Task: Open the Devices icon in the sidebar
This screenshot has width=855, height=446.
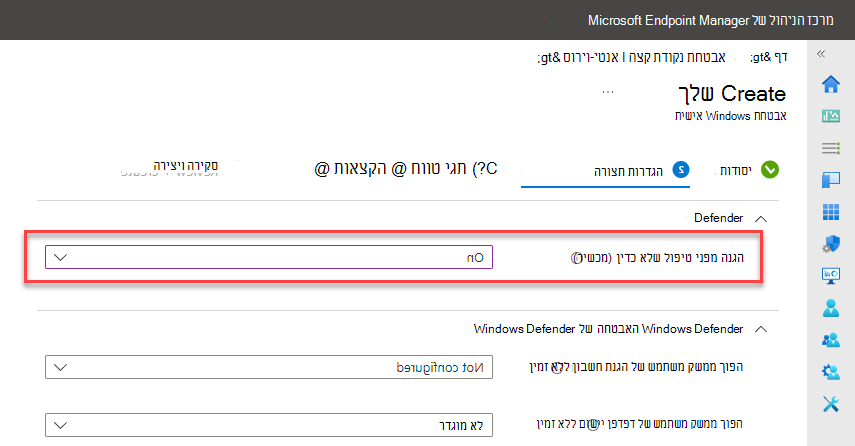Action: tap(830, 179)
